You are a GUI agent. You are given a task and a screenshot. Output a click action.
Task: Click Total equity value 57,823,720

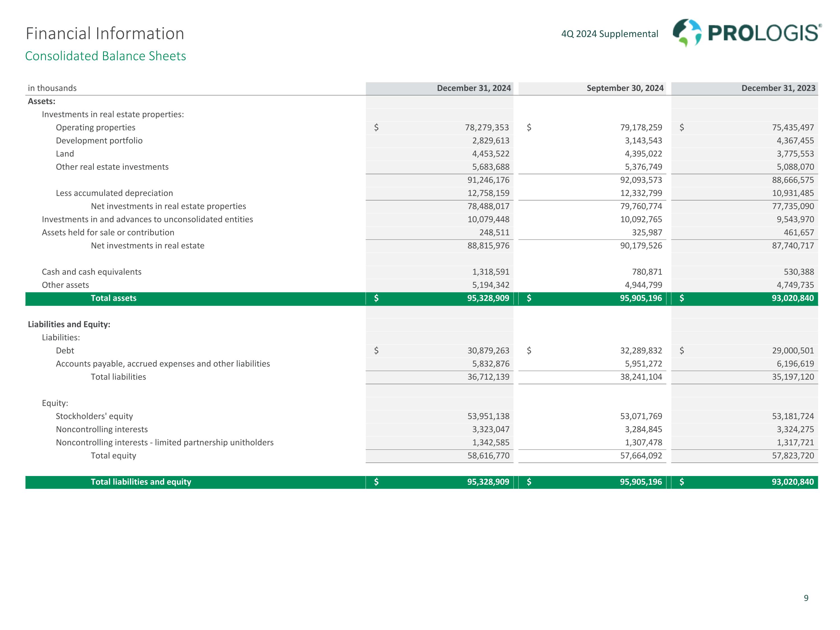[x=793, y=456]
